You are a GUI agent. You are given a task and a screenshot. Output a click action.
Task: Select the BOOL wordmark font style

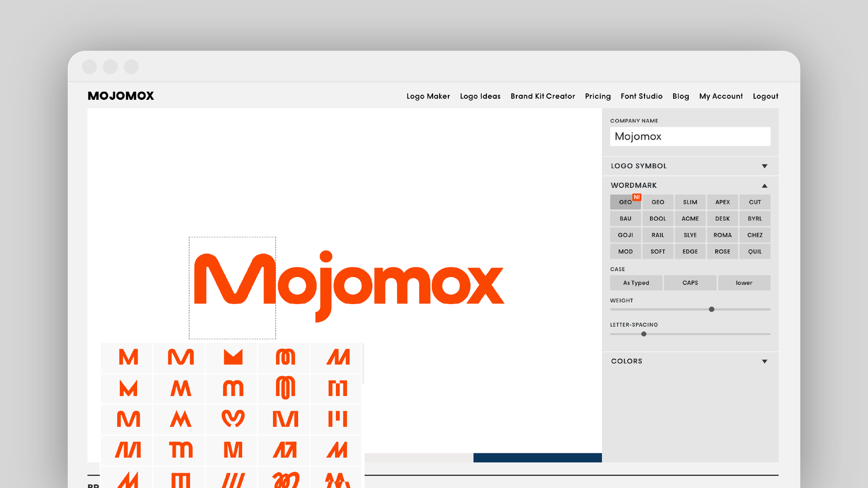point(658,218)
